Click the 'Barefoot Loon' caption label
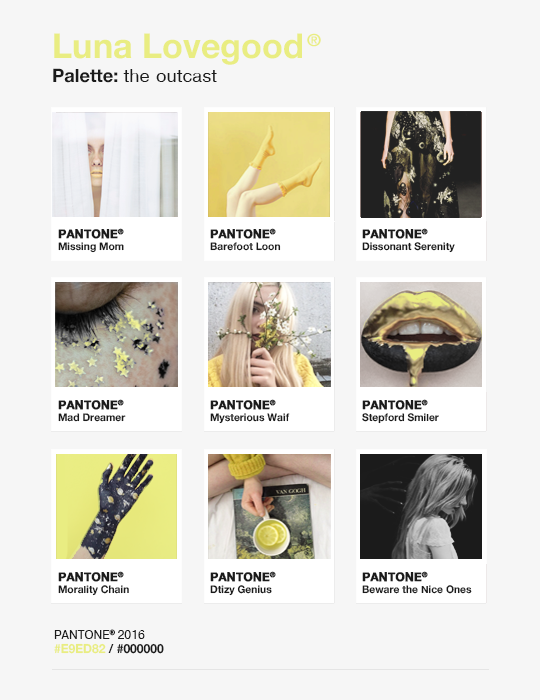This screenshot has width=540, height=700. [245, 246]
